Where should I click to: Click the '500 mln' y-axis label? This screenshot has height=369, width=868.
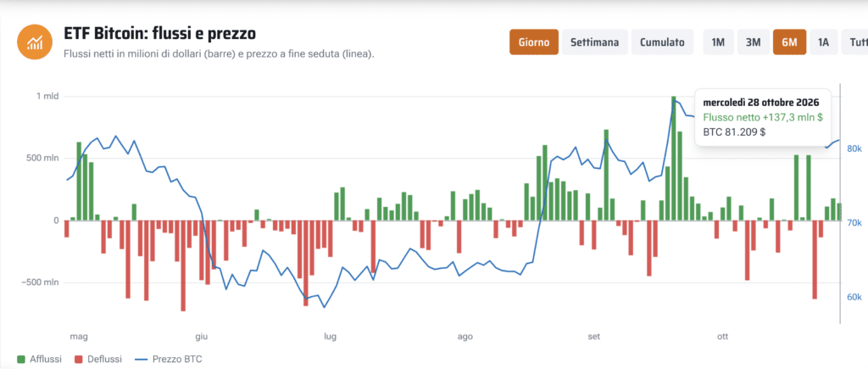point(42,159)
